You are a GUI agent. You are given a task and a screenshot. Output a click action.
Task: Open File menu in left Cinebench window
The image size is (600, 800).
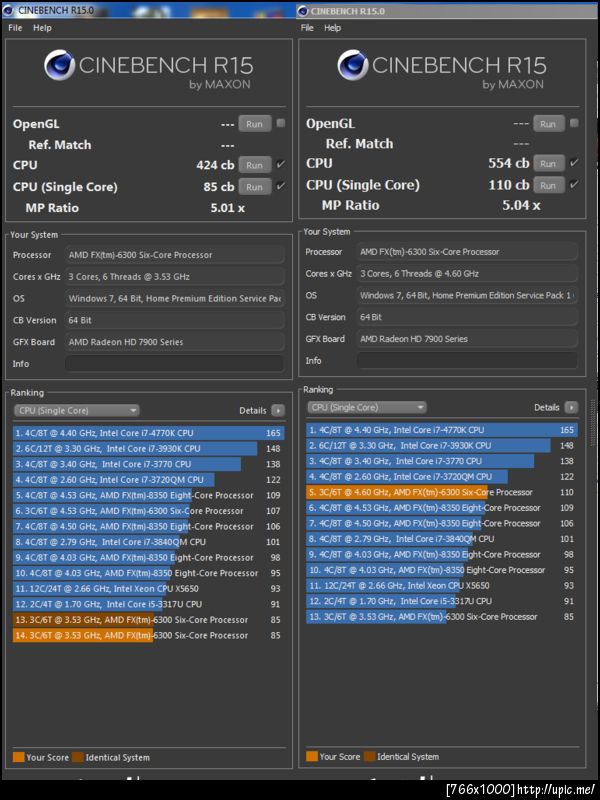coord(15,28)
